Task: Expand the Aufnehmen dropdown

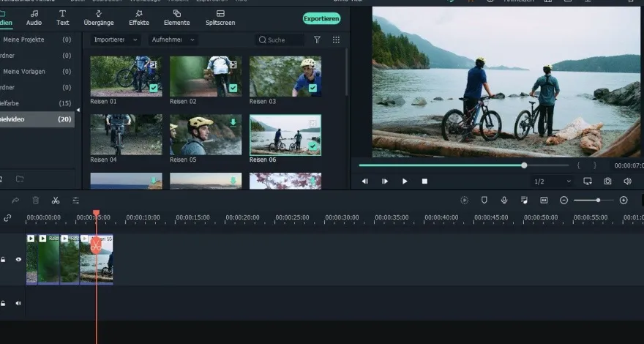Action: click(173, 40)
